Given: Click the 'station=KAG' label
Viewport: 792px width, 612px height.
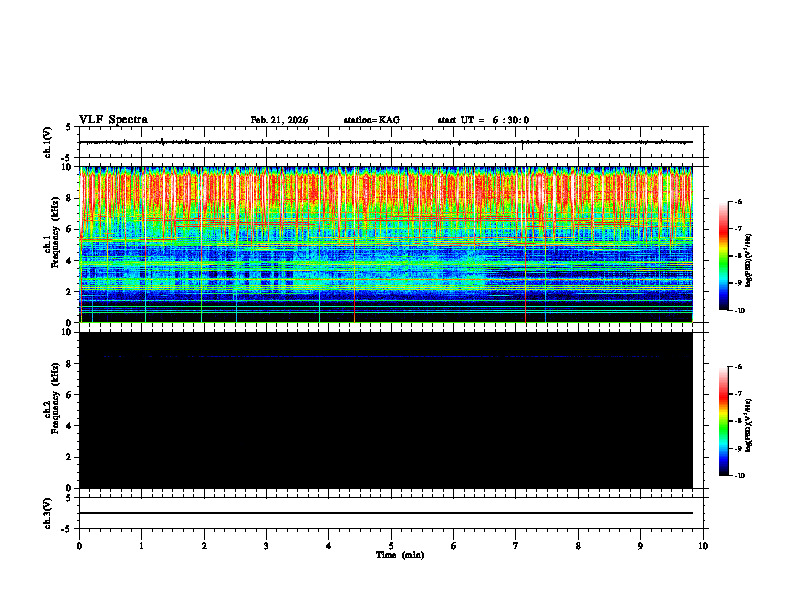Looking at the screenshot, I should (372, 120).
